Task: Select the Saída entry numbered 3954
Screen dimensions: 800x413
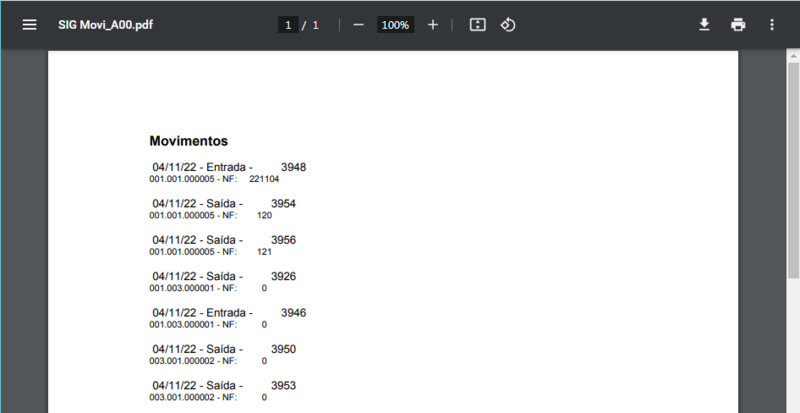Action: coord(224,203)
